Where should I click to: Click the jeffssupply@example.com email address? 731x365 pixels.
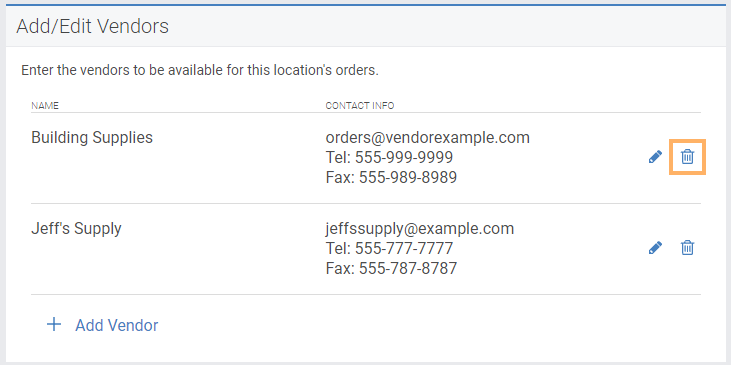(x=420, y=228)
